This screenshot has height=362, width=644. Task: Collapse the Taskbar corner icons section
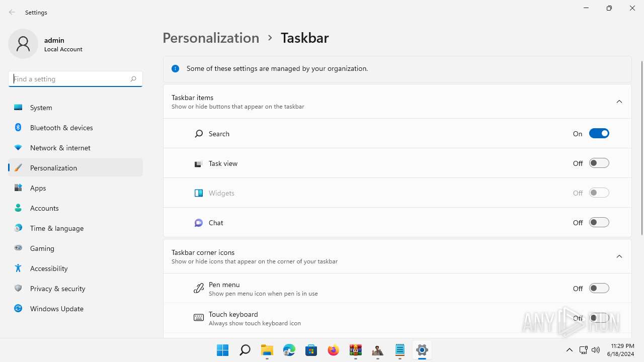coord(619,256)
